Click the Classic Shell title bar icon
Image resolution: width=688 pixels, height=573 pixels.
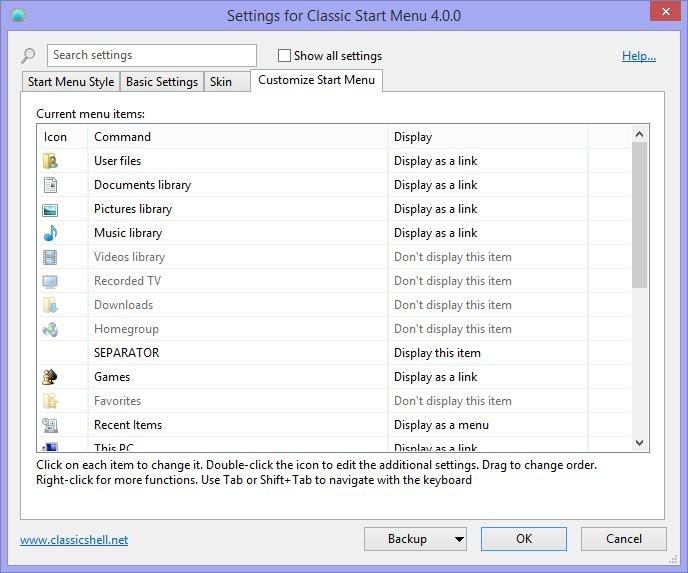(18, 16)
